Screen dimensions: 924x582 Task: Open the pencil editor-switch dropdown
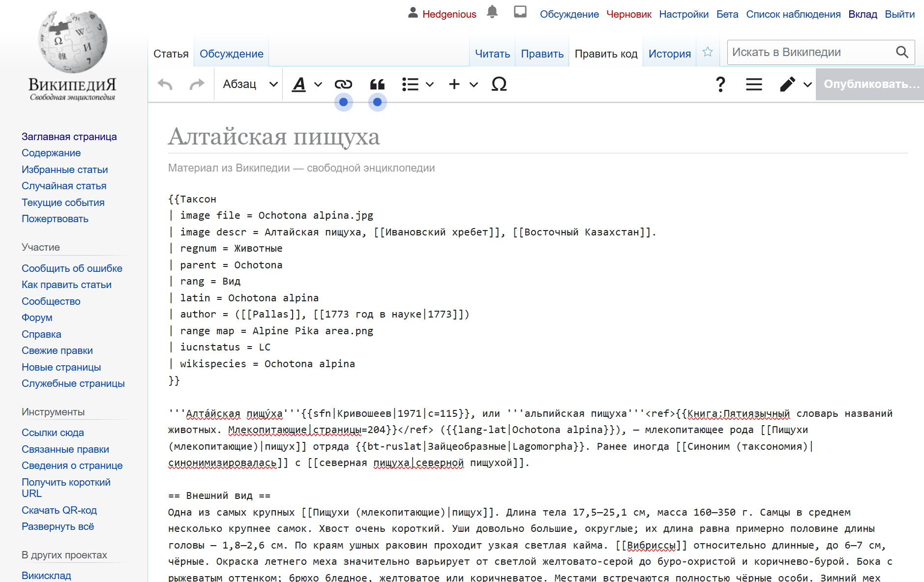(795, 85)
